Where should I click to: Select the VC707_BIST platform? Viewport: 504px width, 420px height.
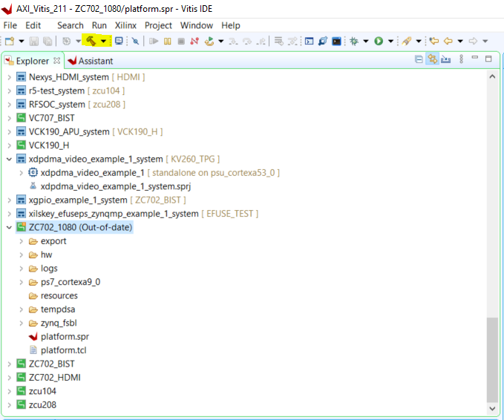51,118
